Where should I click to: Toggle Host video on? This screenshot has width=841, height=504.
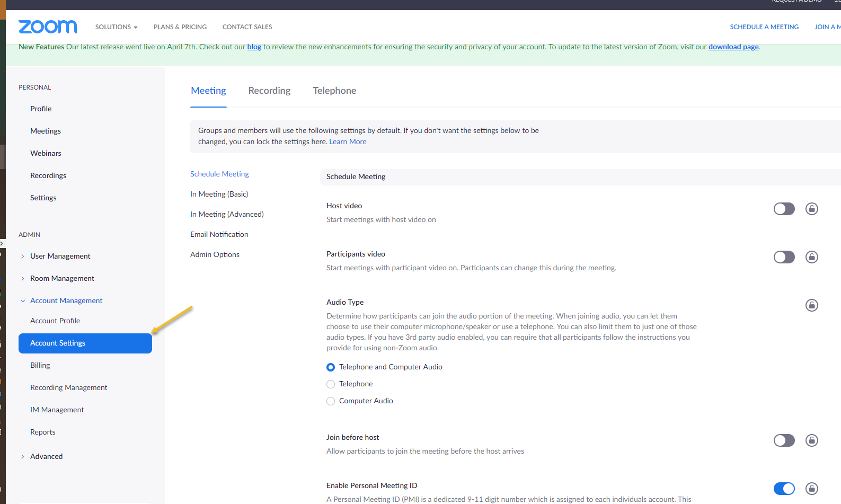pyautogui.click(x=784, y=209)
